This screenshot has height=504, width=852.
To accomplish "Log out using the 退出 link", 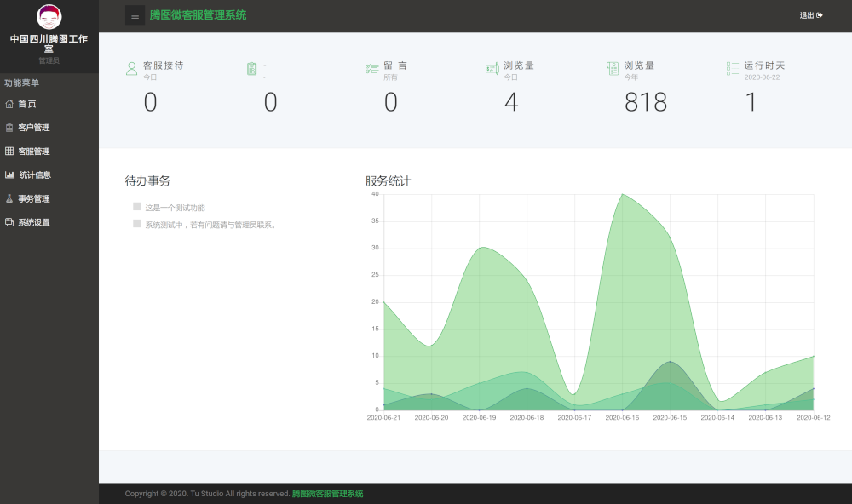I will [810, 15].
